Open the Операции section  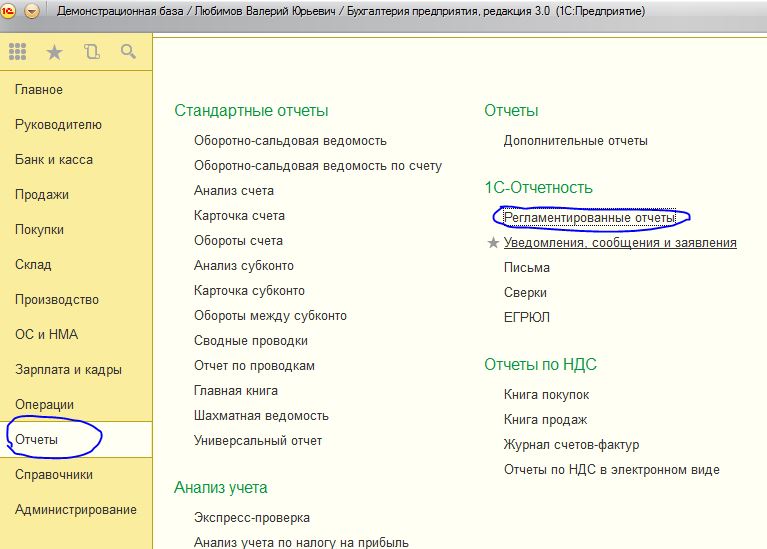click(44, 405)
